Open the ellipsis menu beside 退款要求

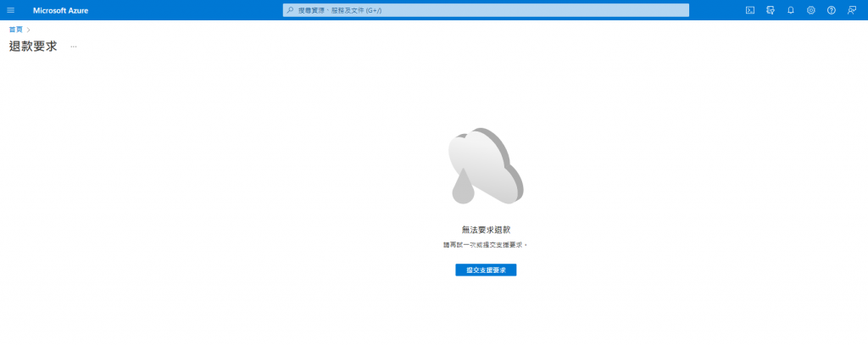point(74,47)
